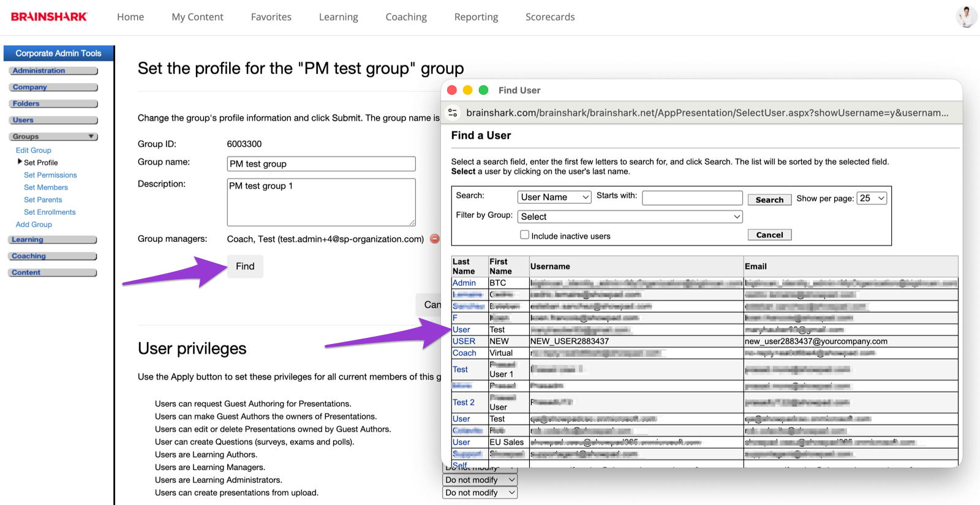Click the Find User window address bar URL
This screenshot has width=980, height=505.
707,113
